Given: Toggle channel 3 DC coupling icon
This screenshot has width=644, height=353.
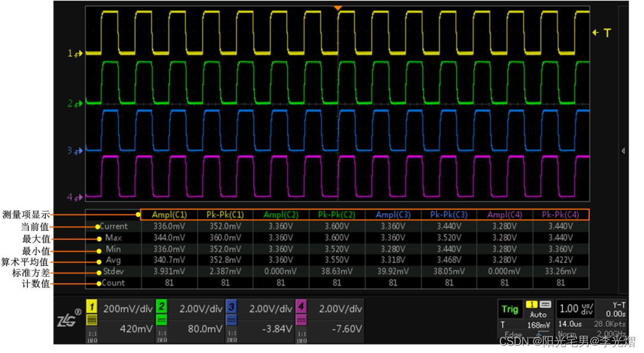Looking at the screenshot, I should tap(232, 320).
